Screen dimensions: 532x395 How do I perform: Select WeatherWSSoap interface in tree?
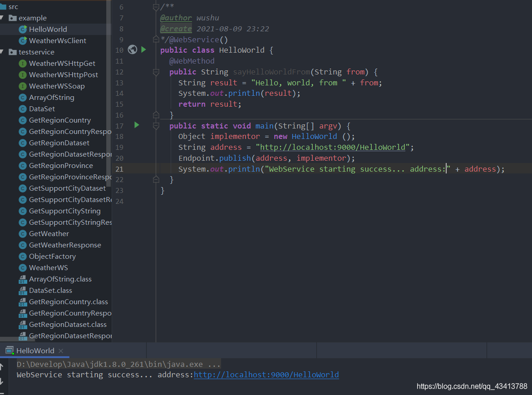tap(57, 86)
